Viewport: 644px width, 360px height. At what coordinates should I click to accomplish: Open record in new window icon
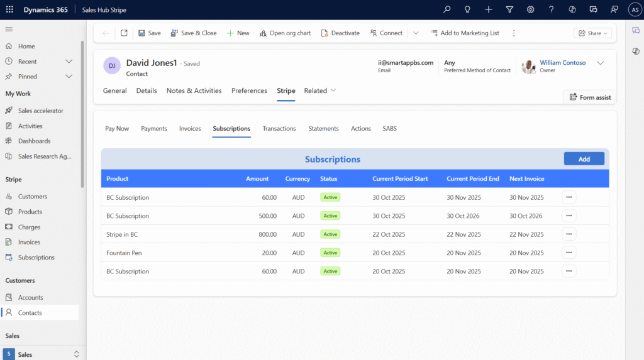[x=124, y=33]
